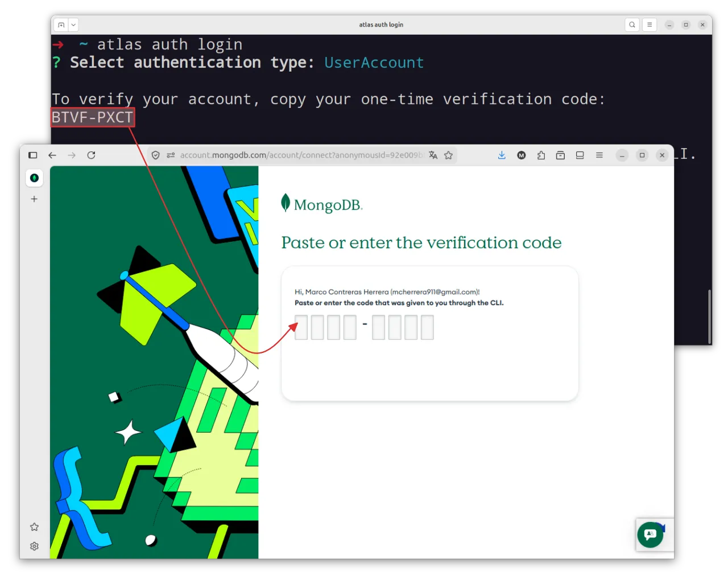Toggle the browser sidebar panel
The width and height of the screenshot is (728, 580).
[33, 155]
